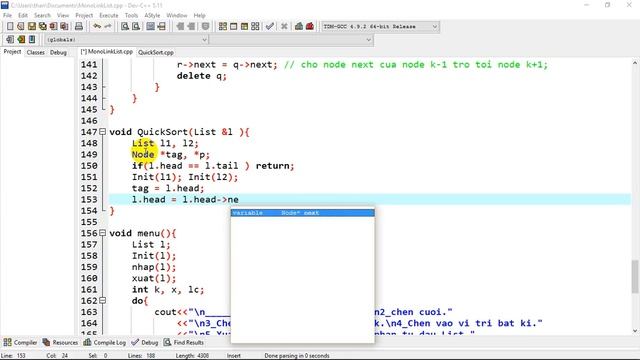Click the Print toolbar icon
The width and height of the screenshot is (640, 360).
(x=79, y=27)
